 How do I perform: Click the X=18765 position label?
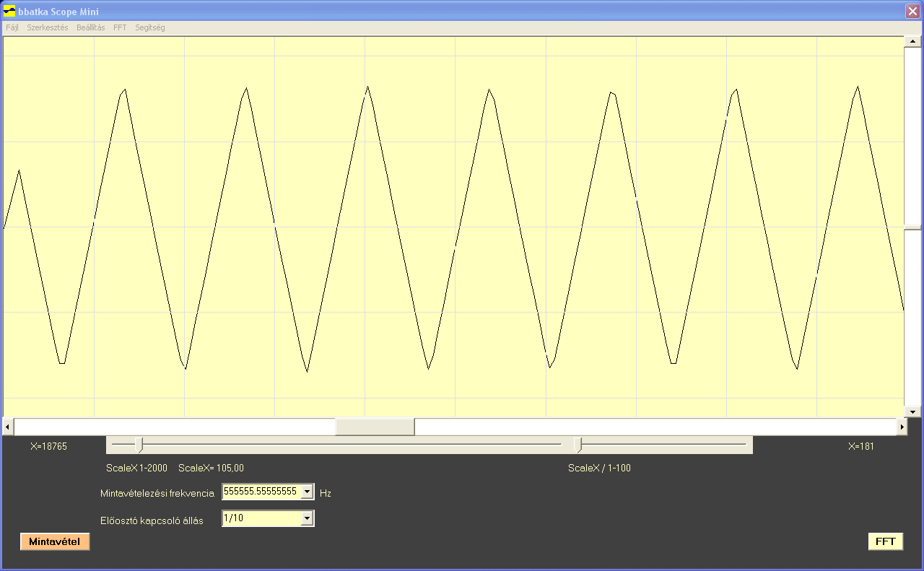pyautogui.click(x=49, y=447)
